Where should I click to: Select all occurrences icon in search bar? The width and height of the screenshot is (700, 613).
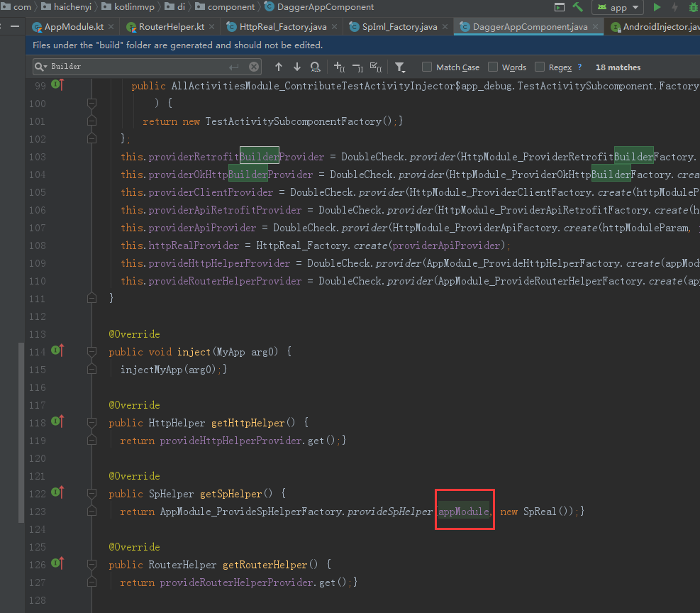(x=376, y=67)
